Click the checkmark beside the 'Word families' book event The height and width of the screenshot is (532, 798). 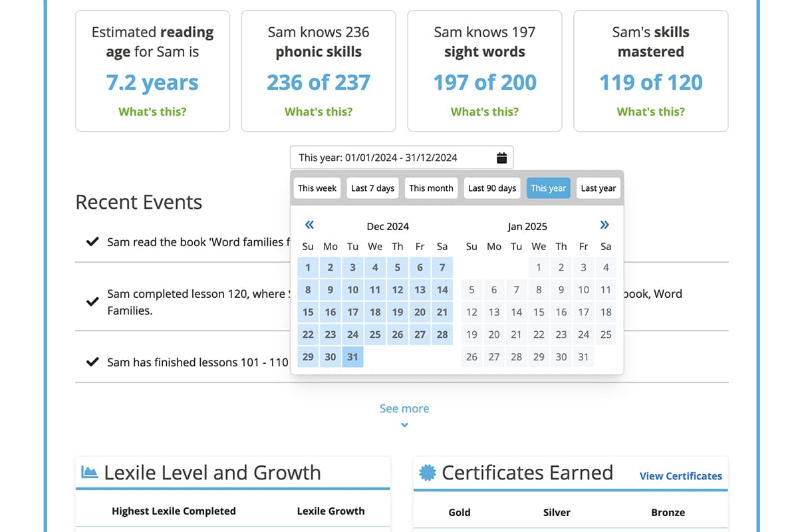[92, 242]
